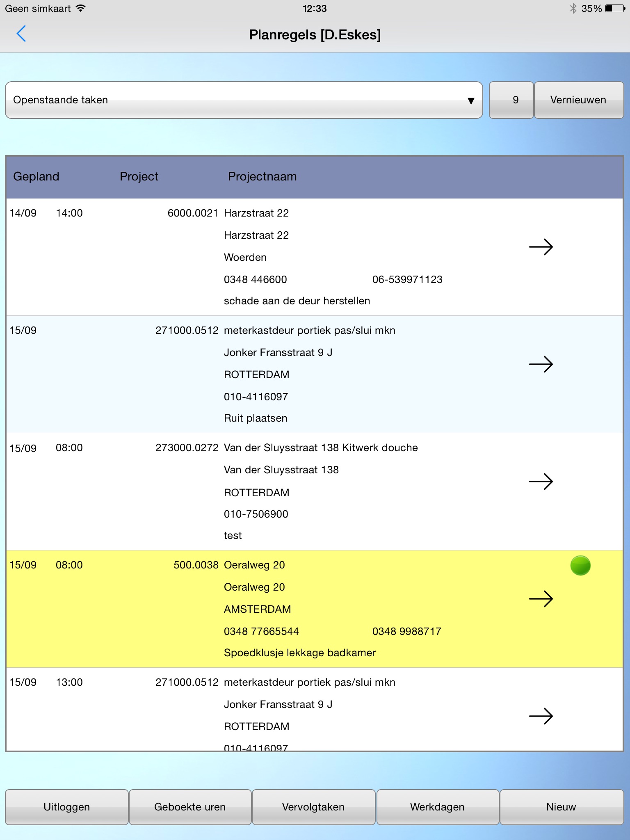Tap green status dot on Oeralweg row
The image size is (630, 840).
click(x=580, y=566)
